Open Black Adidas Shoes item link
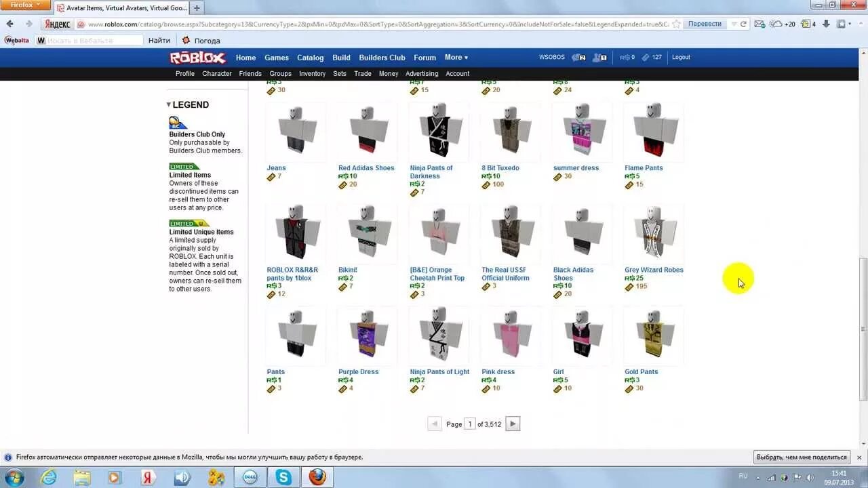Image resolution: width=868 pixels, height=488 pixels. (x=573, y=274)
